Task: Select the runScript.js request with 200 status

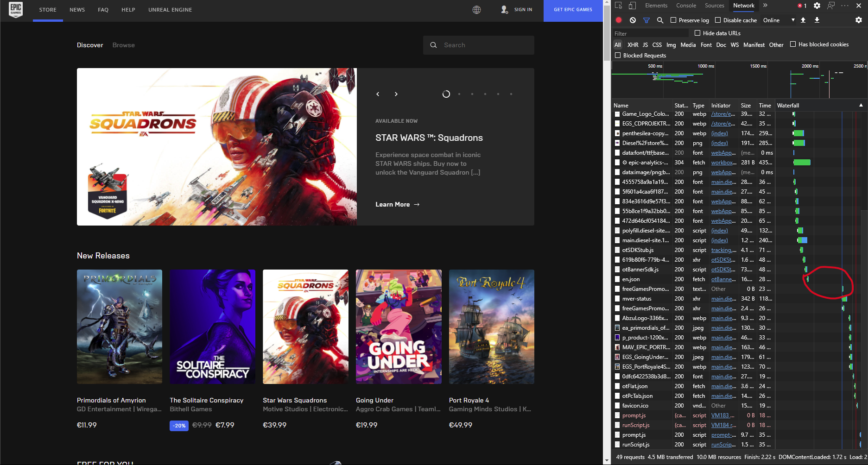Action: (x=739, y=445)
